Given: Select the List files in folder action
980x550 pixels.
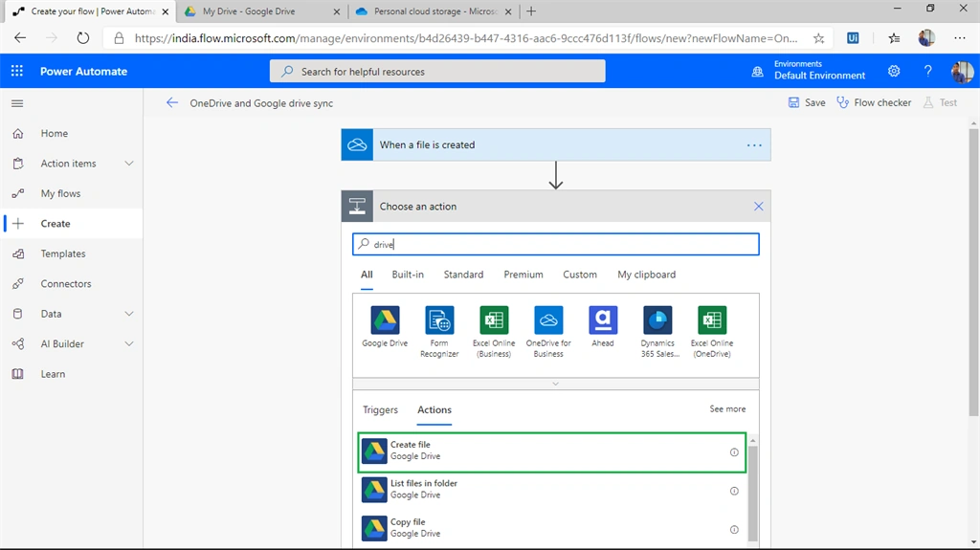Looking at the screenshot, I should click(552, 490).
